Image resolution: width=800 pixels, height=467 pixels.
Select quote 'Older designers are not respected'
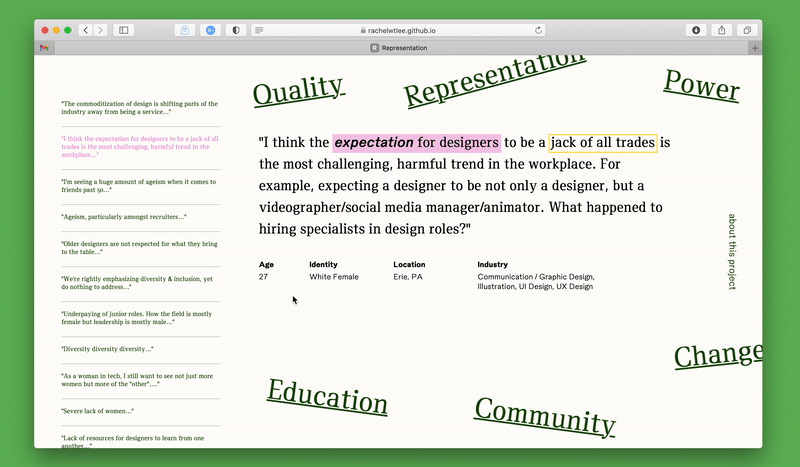pyautogui.click(x=139, y=248)
